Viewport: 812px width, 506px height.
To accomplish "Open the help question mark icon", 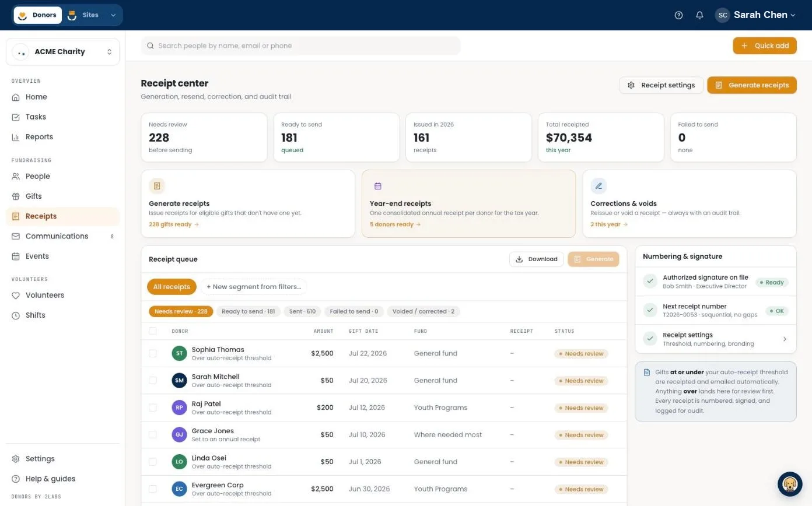I will tap(678, 15).
